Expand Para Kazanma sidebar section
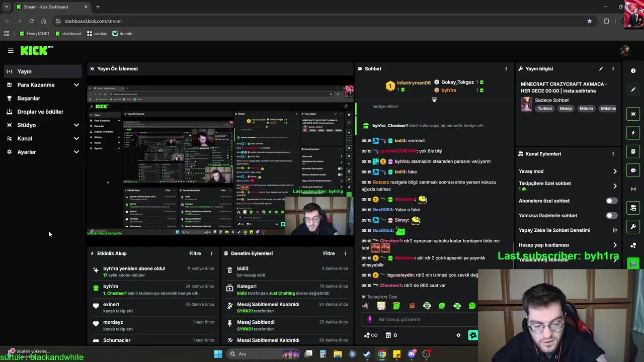This screenshot has width=644, height=362. tap(76, 85)
